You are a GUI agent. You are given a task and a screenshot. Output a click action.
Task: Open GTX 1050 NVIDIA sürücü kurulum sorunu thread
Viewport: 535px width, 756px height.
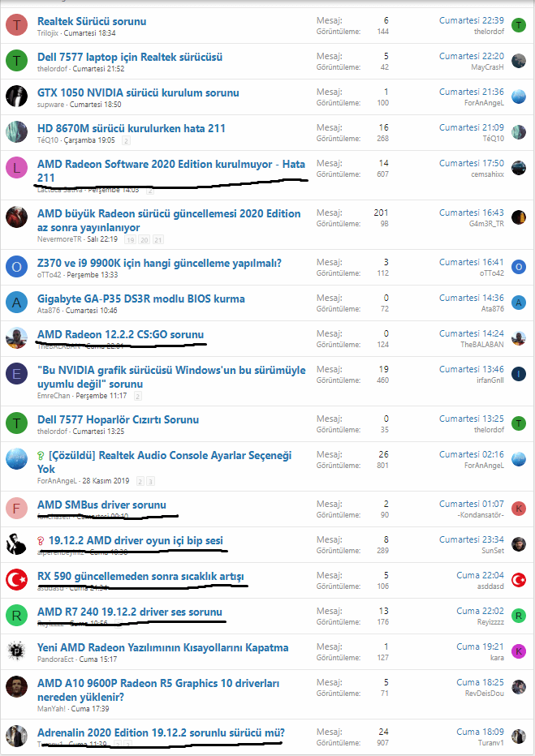[138, 92]
